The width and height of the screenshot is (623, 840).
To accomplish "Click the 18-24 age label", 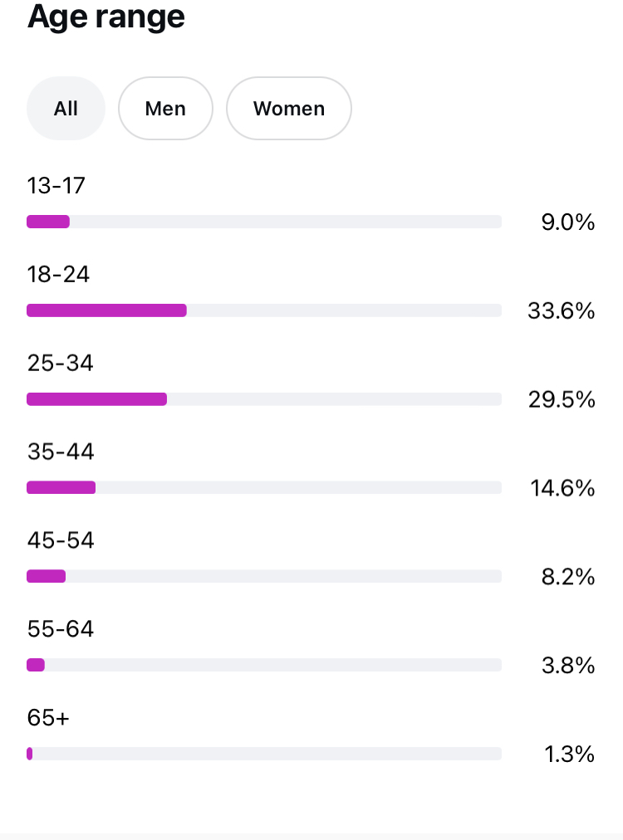I will tap(58, 274).
